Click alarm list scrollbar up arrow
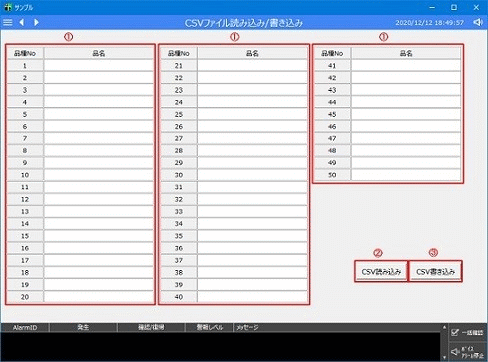488x362 pixels. [x=444, y=327]
